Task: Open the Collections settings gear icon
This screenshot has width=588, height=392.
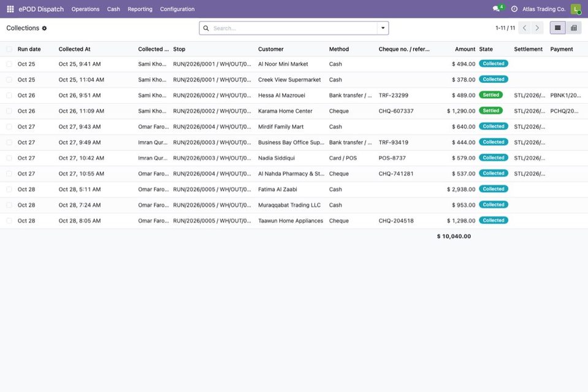Action: (44, 28)
